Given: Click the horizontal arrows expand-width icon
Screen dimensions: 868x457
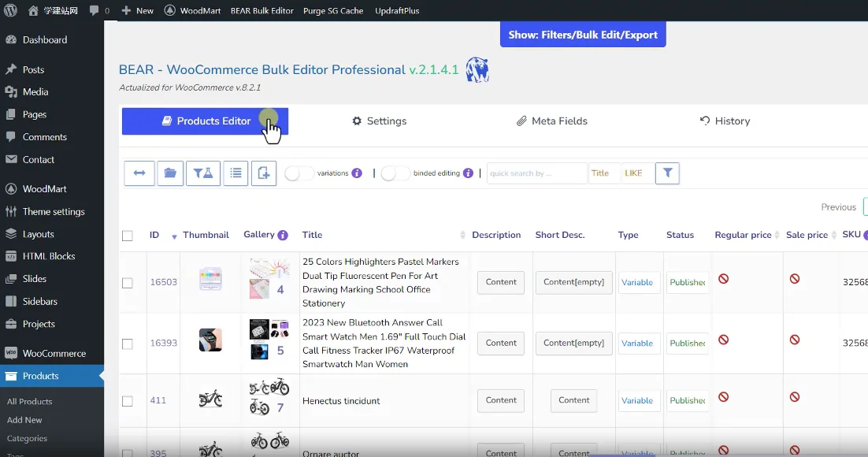Looking at the screenshot, I should point(139,173).
